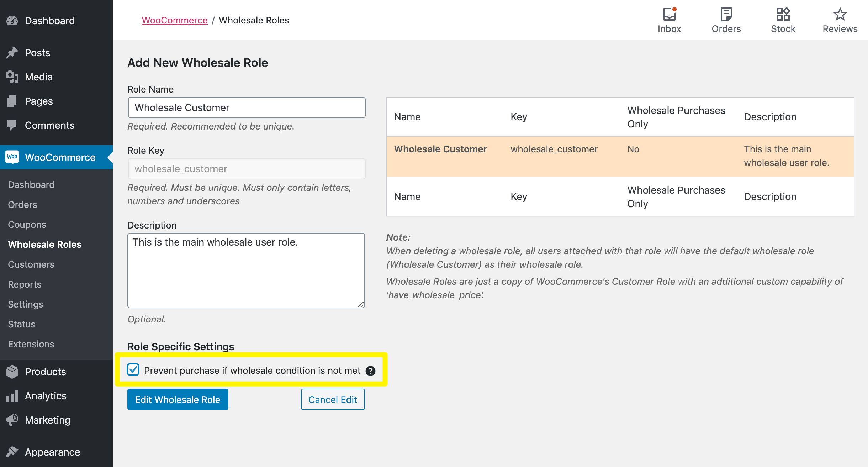Click the top Description column header

(x=770, y=117)
